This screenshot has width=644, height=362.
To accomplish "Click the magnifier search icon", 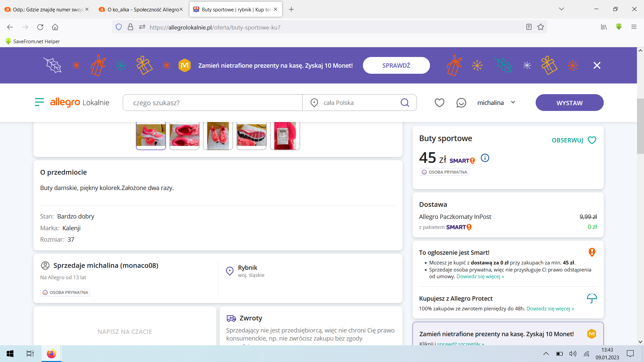I will coord(405,103).
